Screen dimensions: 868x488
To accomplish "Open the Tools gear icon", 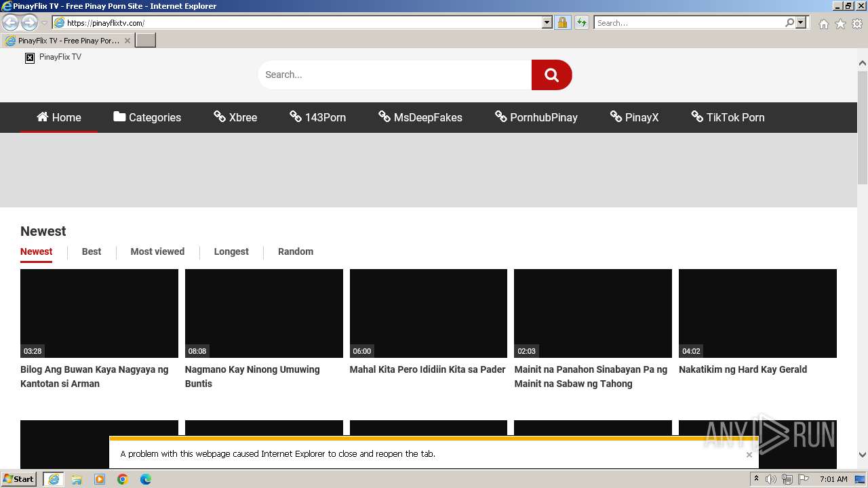I will pos(857,24).
